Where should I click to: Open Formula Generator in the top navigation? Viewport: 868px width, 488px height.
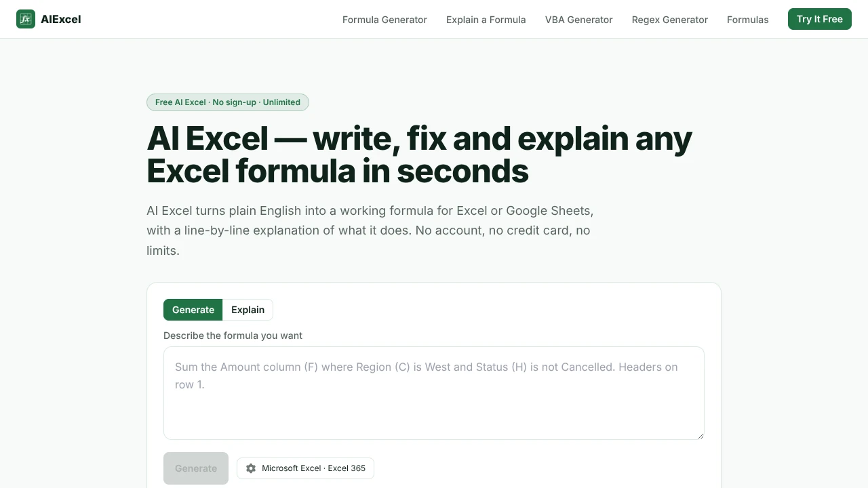pyautogui.click(x=384, y=20)
